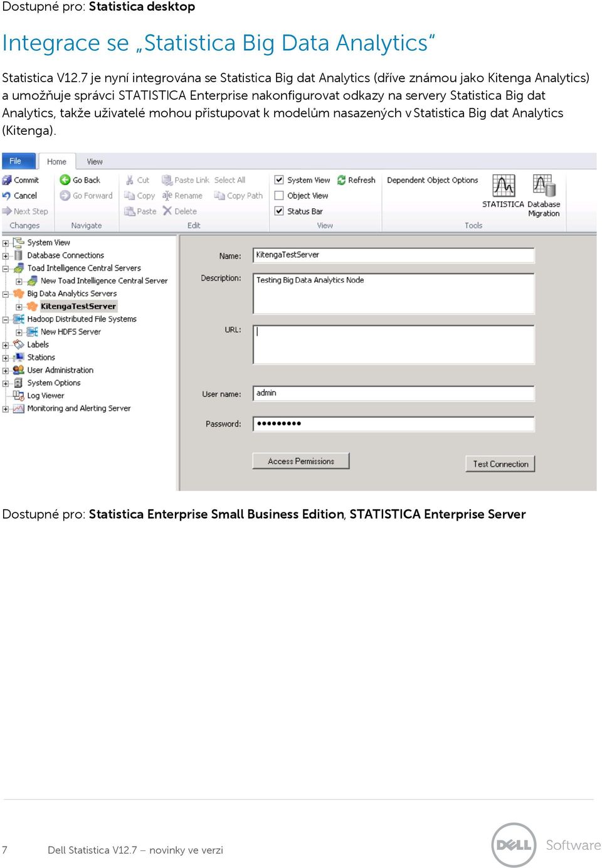Click the URL input box
The height and width of the screenshot is (868, 602).
pos(394,344)
